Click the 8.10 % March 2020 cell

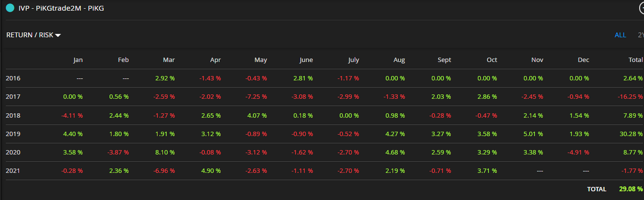pyautogui.click(x=164, y=152)
